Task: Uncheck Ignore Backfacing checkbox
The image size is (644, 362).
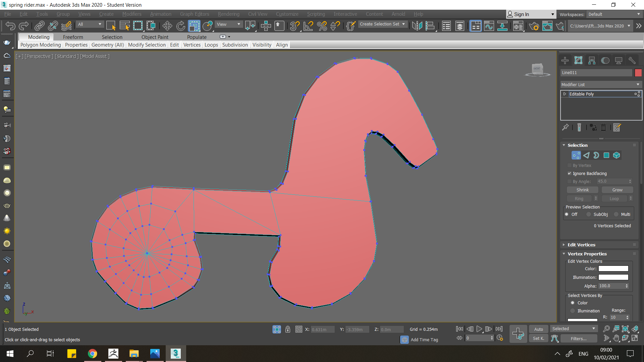Action: [x=569, y=174]
